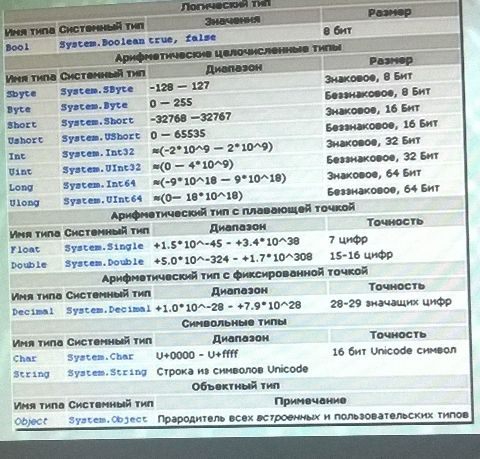The width and height of the screenshot is (480, 459).
Task: Select the 'Беззнаковое, 8 Бит' cell
Action: (377, 93)
